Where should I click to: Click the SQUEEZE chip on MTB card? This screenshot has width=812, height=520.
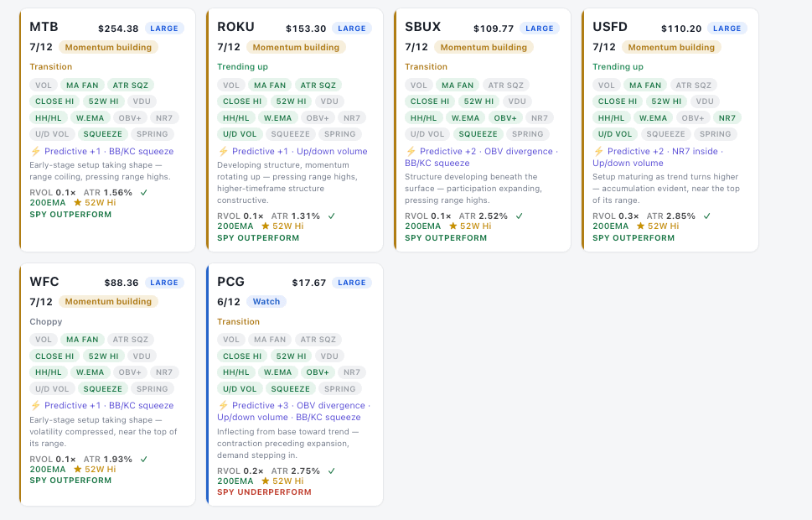tap(102, 133)
